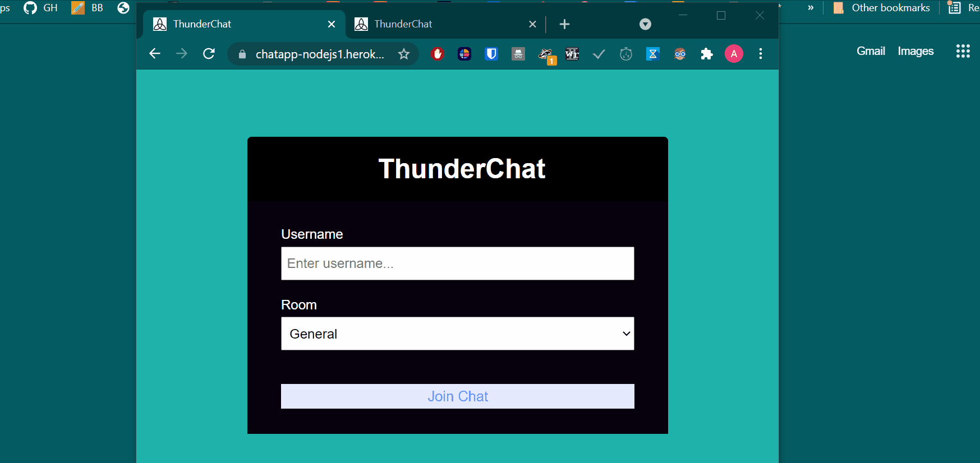Open Privacy Badger extension with badge 1

pyautogui.click(x=546, y=55)
